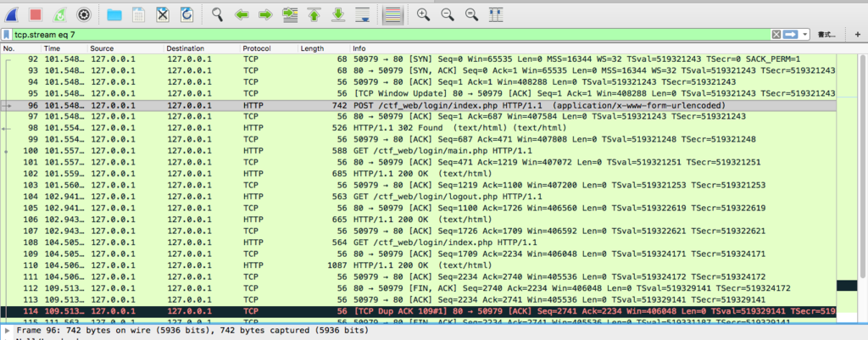Screen dimensions: 868x340
Task: Sort packets by the No. column
Action: 20,48
